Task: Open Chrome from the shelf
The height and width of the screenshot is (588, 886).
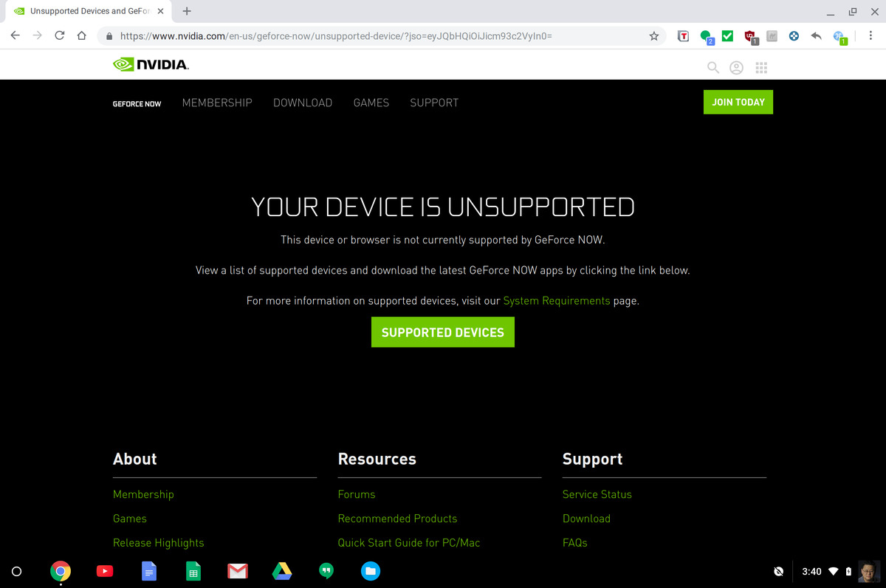Action: (x=61, y=571)
